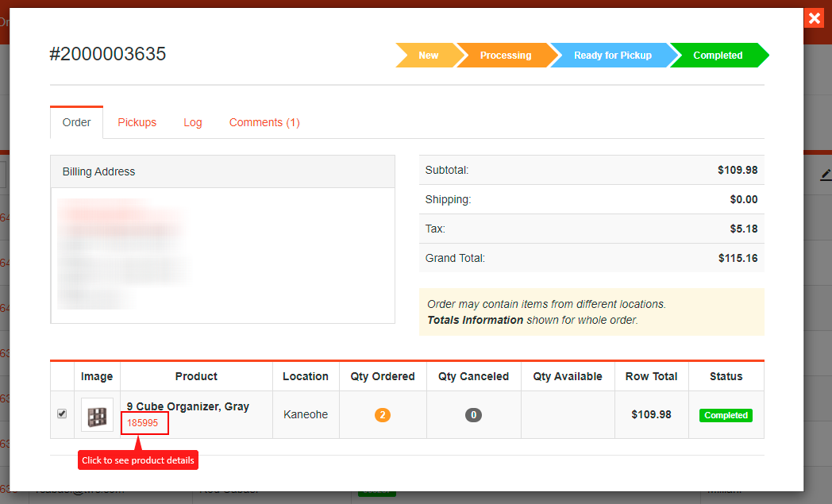The height and width of the screenshot is (504, 832).
Task: Click order number #2000003635
Action: pyautogui.click(x=108, y=54)
